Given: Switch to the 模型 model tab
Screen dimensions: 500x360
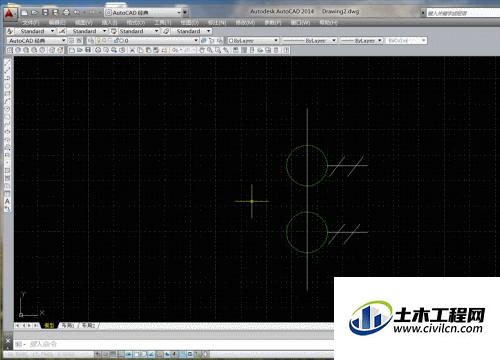Looking at the screenshot, I should [x=49, y=325].
